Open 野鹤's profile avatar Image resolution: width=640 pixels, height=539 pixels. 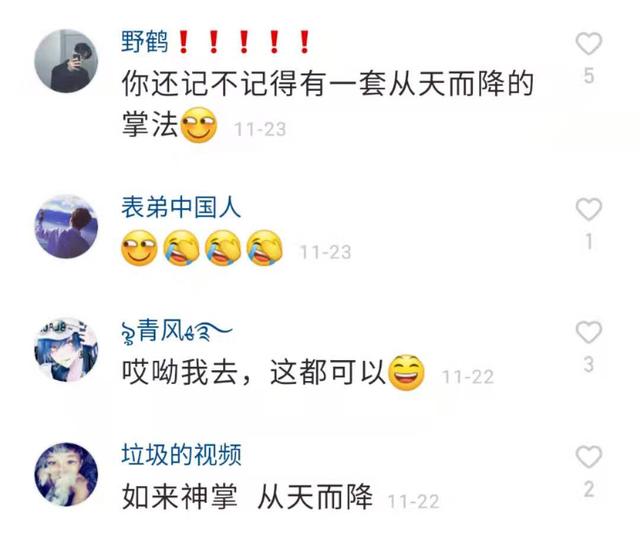click(66, 61)
